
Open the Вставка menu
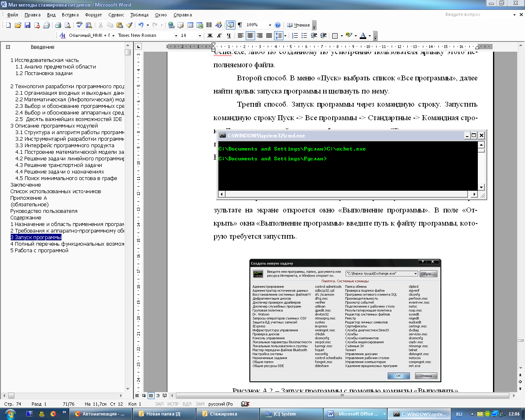pyautogui.click(x=70, y=15)
